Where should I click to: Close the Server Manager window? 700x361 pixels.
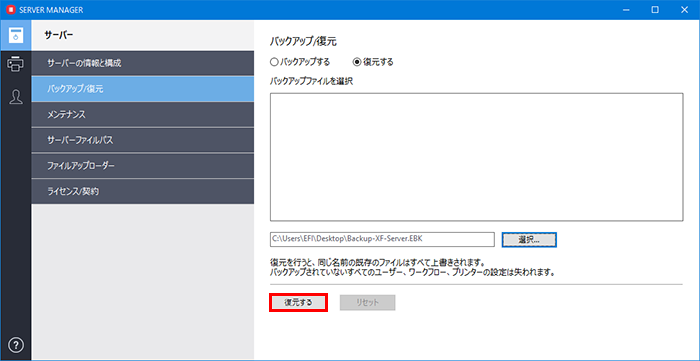tap(684, 10)
